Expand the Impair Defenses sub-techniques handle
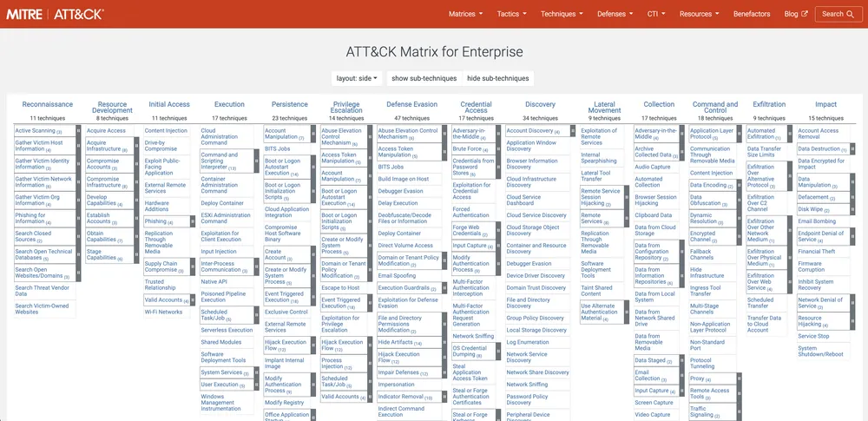 click(x=444, y=372)
